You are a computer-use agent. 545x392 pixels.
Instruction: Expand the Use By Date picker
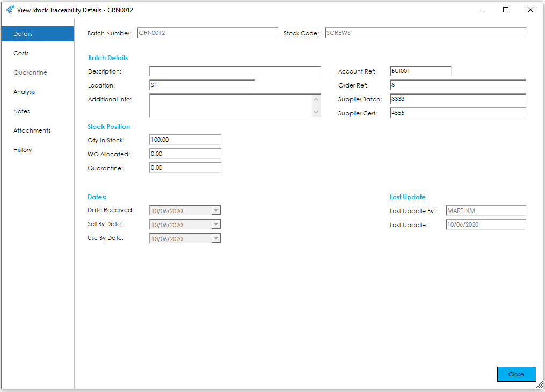point(216,238)
